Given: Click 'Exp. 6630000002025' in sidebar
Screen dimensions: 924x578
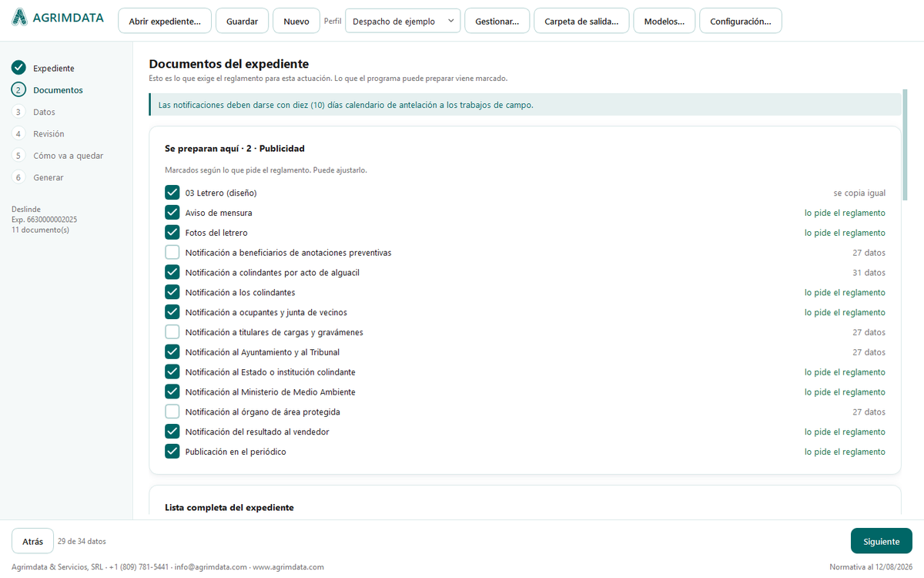Looking at the screenshot, I should click(44, 220).
